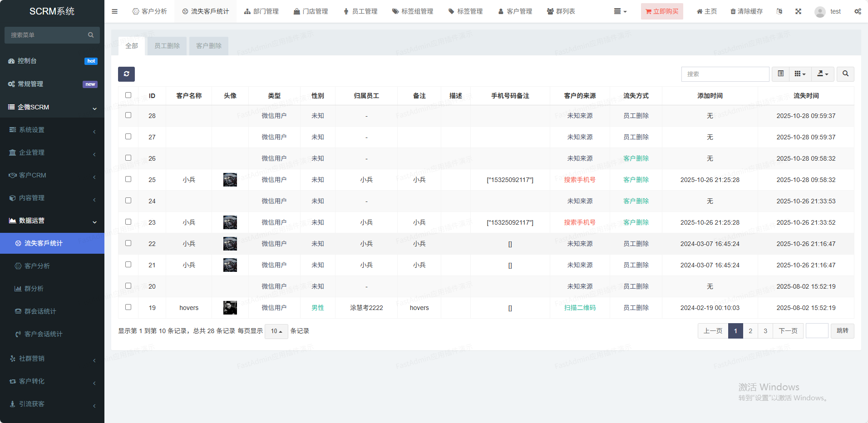Open the columns visibility dropdown

click(800, 74)
